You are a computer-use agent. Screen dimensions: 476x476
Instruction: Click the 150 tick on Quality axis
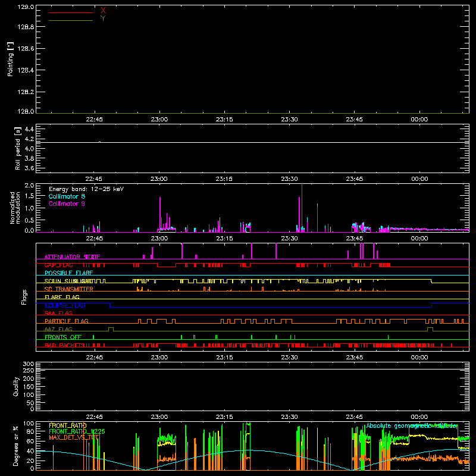(x=29, y=387)
